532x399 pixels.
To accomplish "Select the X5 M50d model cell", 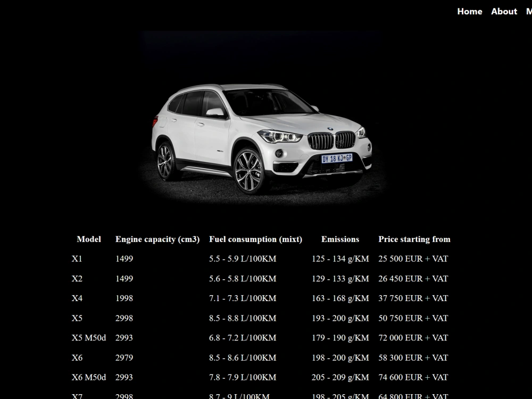I will tap(89, 338).
